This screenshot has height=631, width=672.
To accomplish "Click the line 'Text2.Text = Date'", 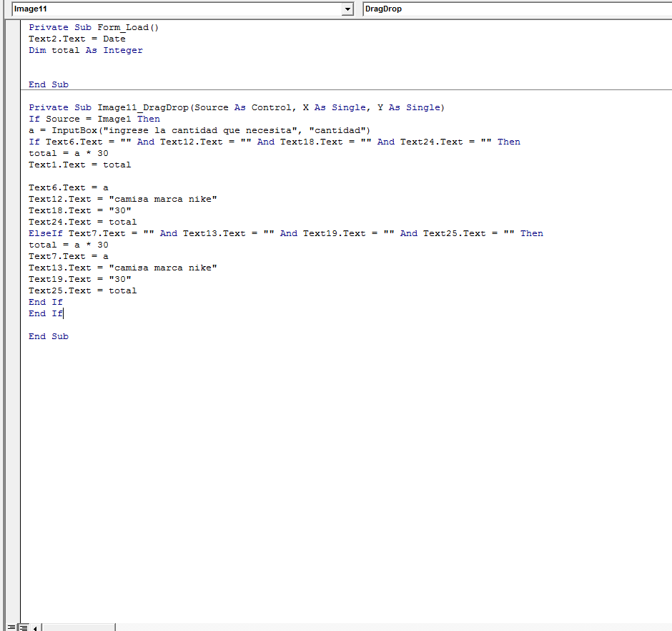I will click(77, 39).
